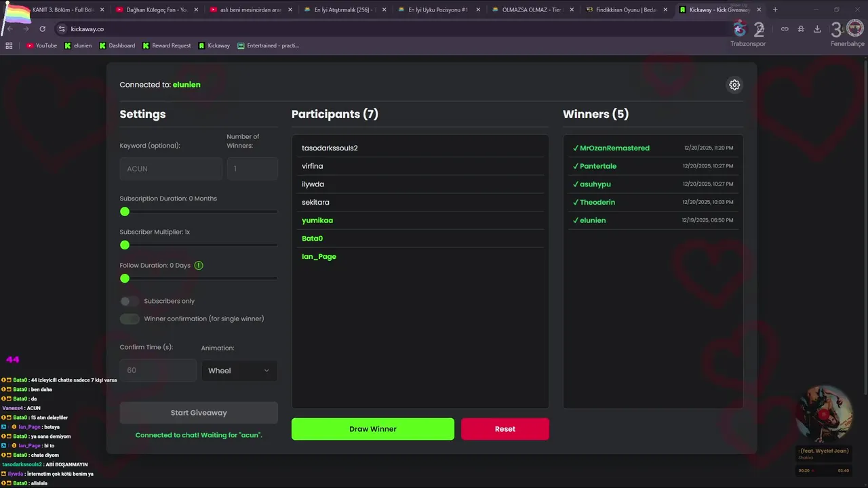The width and height of the screenshot is (868, 488).
Task: Select participant virfina
Action: pos(420,166)
